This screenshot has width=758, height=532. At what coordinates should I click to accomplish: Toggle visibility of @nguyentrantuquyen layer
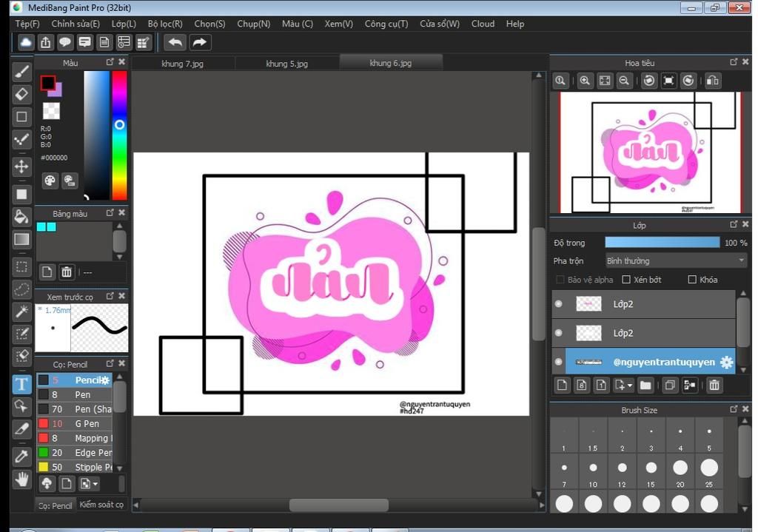click(x=559, y=362)
